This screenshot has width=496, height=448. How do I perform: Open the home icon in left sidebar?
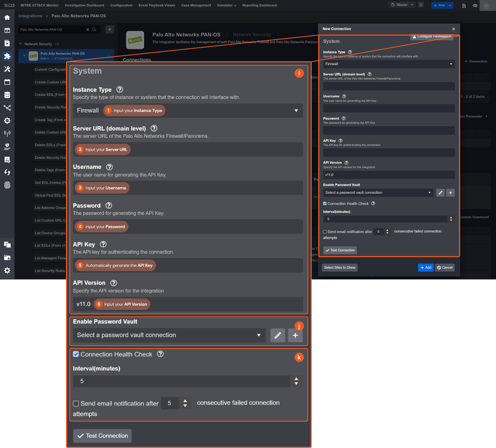pos(7,17)
